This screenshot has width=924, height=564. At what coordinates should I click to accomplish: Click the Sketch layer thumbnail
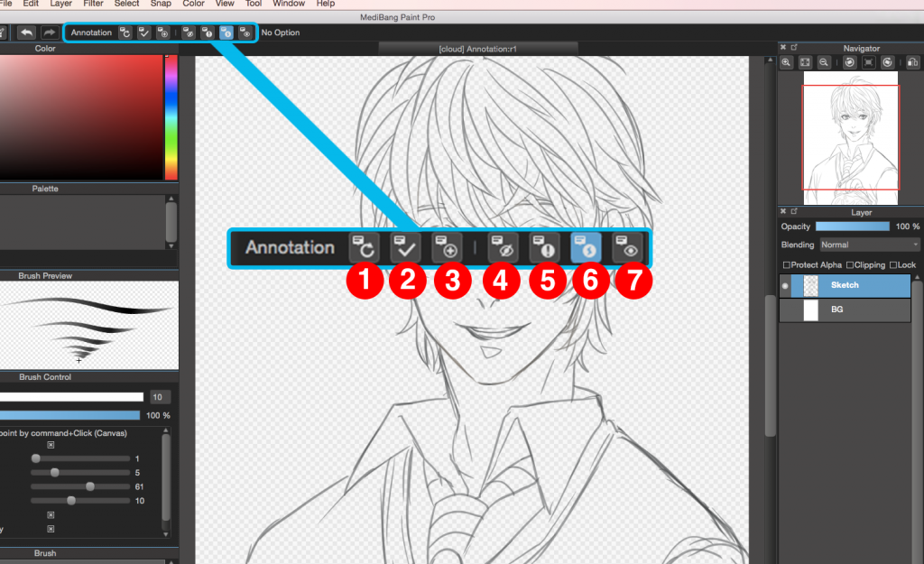click(x=811, y=286)
